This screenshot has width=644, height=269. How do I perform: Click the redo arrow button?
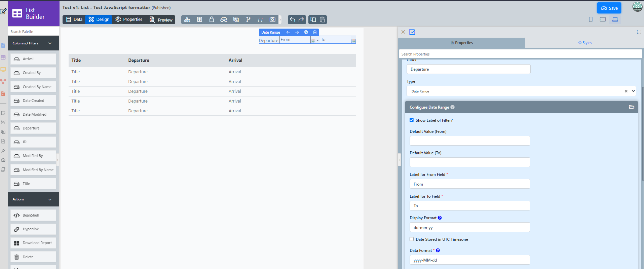click(x=301, y=20)
